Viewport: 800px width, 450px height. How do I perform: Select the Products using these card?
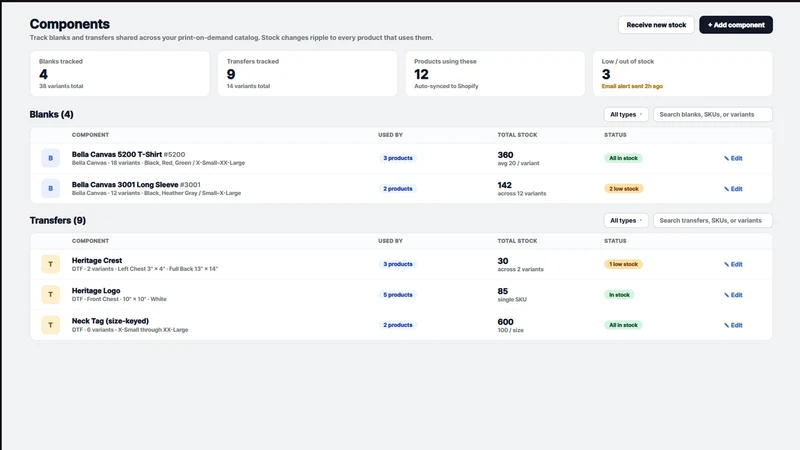495,73
